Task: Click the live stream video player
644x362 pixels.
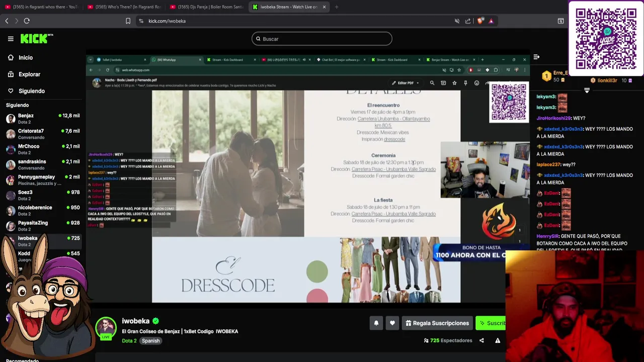Action: pyautogui.click(x=307, y=178)
